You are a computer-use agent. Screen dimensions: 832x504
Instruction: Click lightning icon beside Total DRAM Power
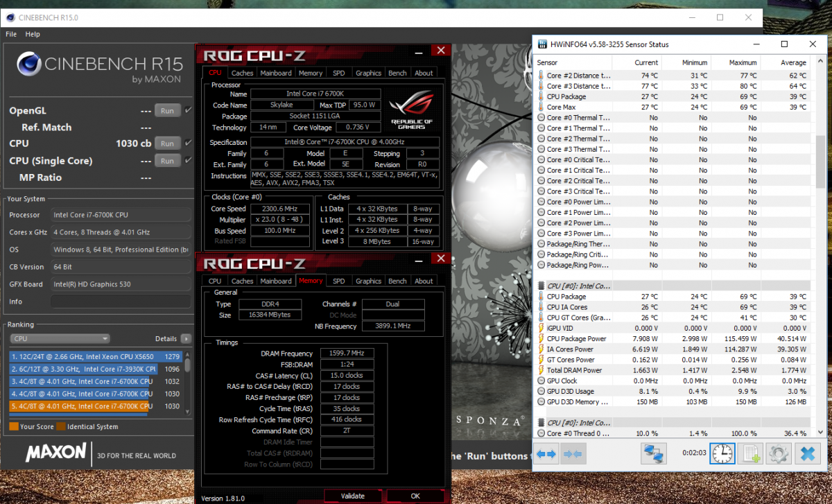pyautogui.click(x=541, y=370)
